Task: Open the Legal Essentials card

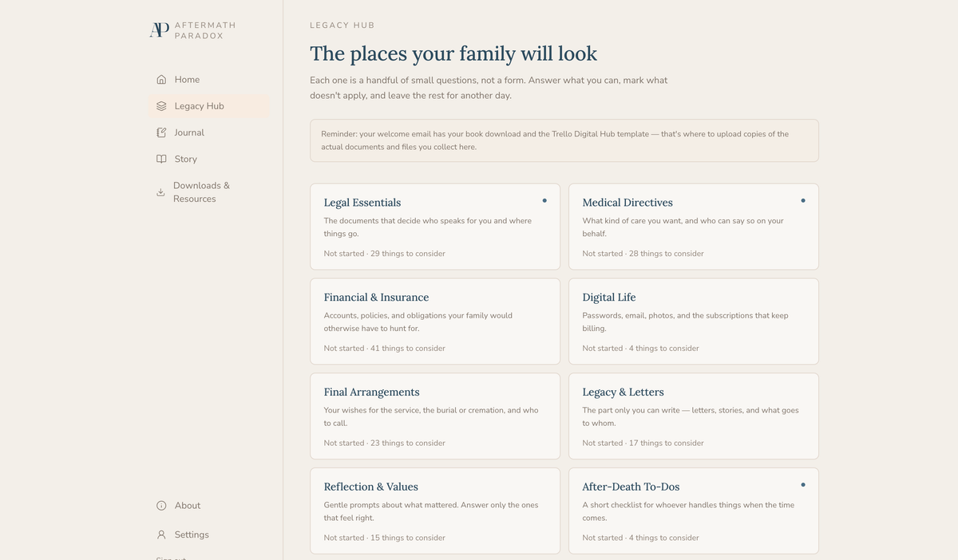Action: coord(435,227)
